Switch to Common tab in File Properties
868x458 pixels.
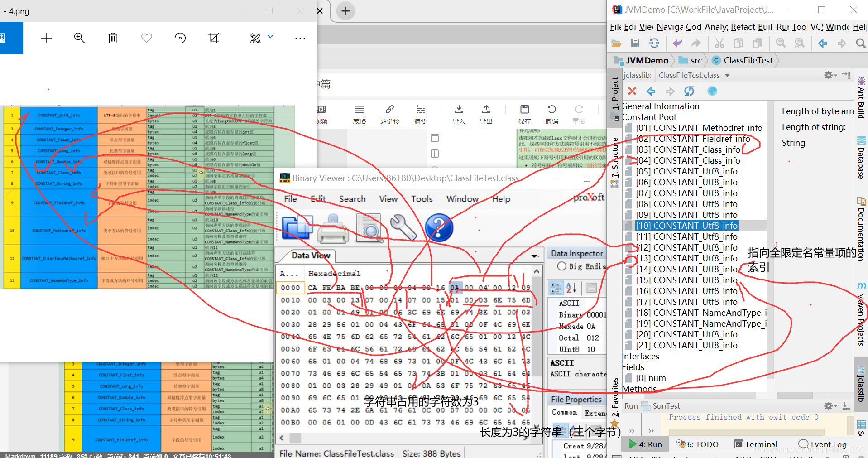(564, 412)
